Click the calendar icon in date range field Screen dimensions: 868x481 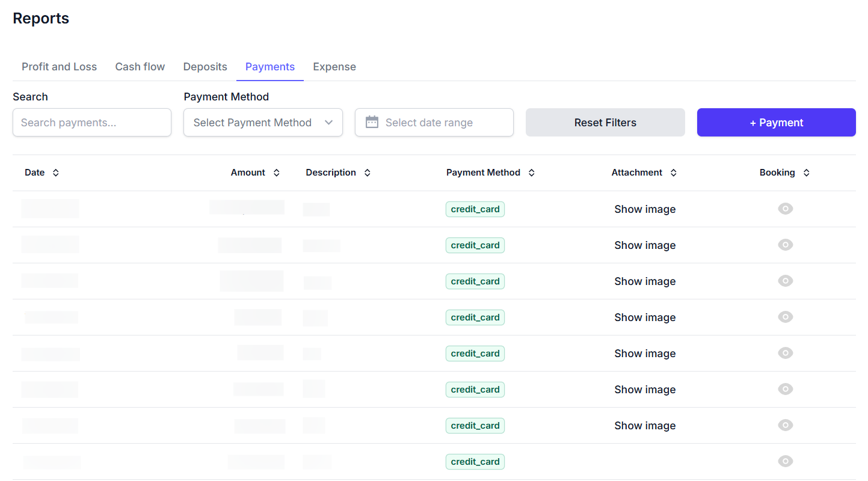click(372, 122)
